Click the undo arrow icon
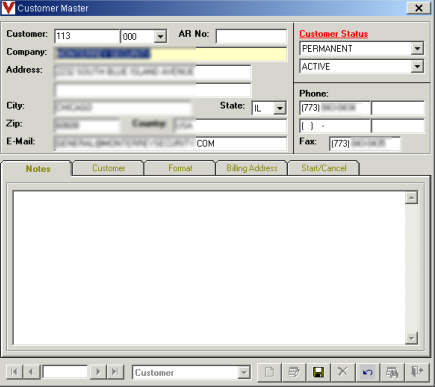 368,372
